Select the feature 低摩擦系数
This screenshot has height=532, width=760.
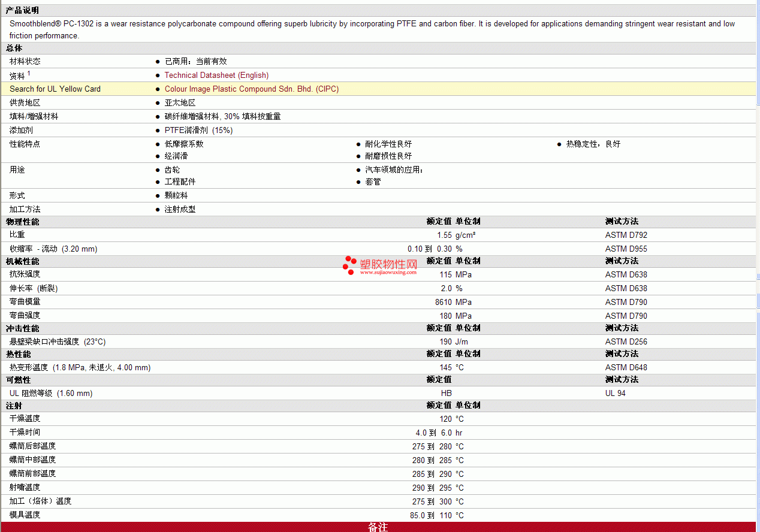(185, 144)
